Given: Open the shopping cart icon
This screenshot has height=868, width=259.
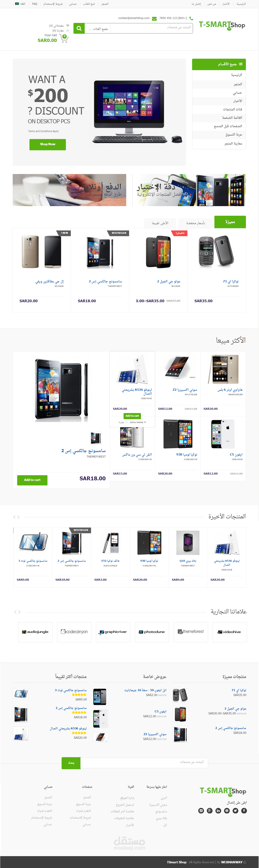Looking at the screenshot, I should (x=64, y=38).
